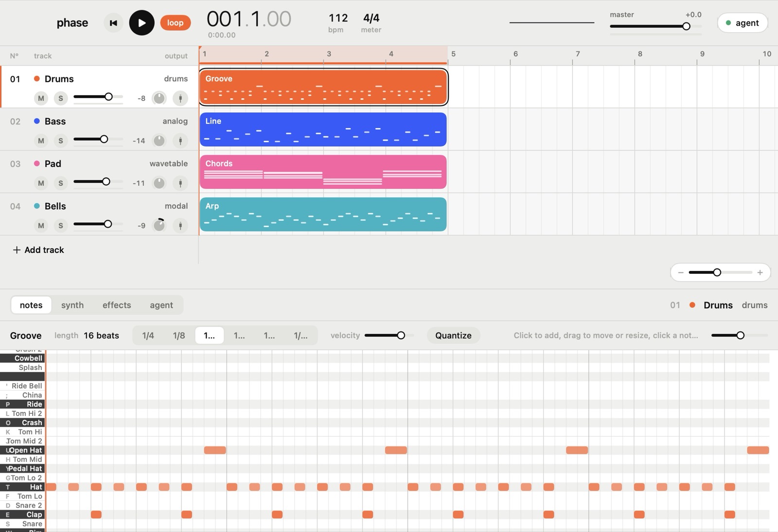Select the notes tab
This screenshot has height=532, width=778.
31,305
